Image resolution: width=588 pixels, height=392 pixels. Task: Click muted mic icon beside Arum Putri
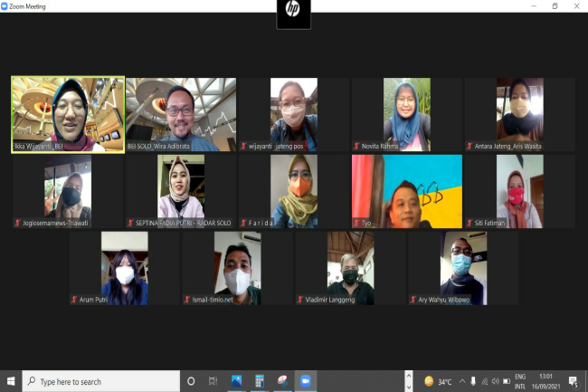74,300
